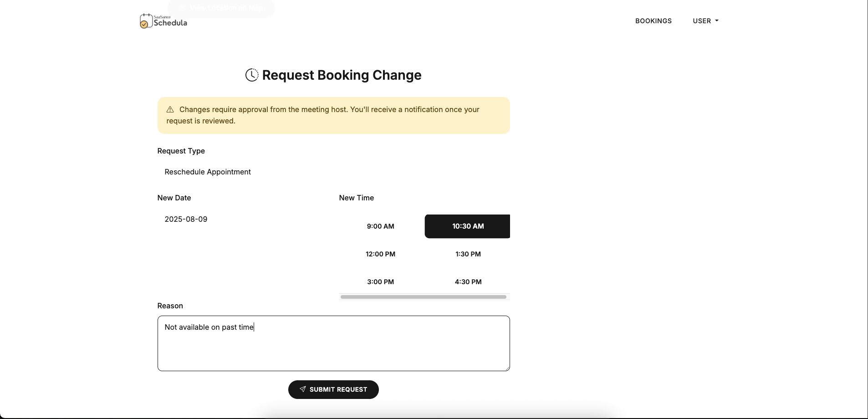This screenshot has height=419, width=868.
Task: Open the New Date picker showing 2025-08-09
Action: [x=186, y=219]
